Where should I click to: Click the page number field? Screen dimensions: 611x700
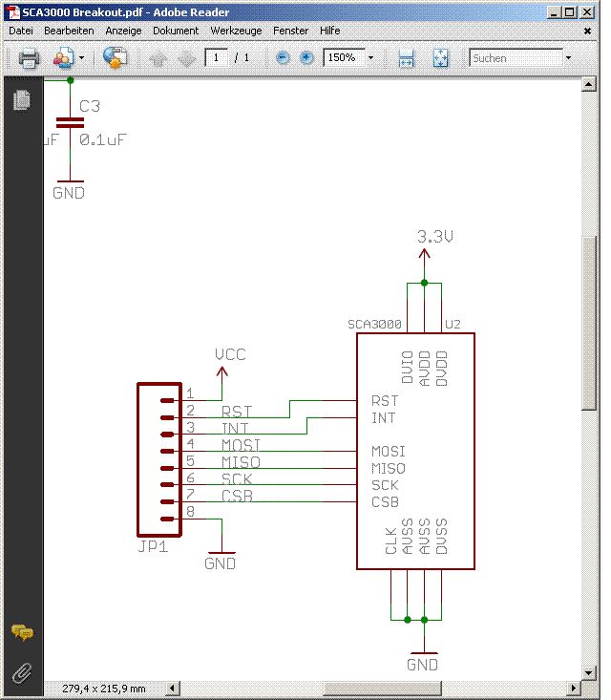coord(217,57)
